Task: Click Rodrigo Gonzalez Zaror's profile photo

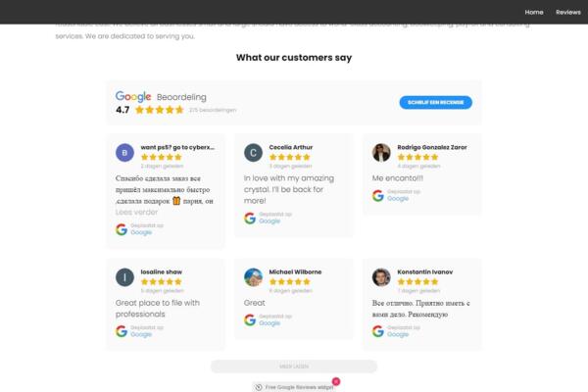Action: (381, 152)
